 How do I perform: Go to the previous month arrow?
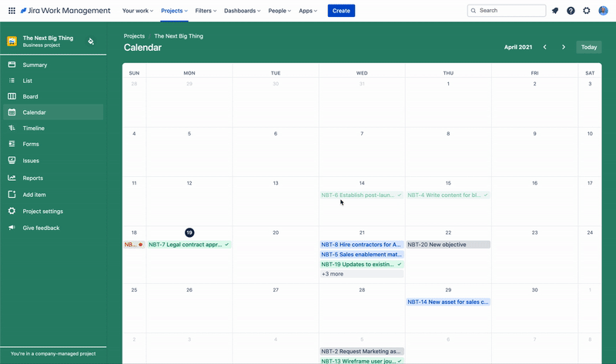(545, 47)
